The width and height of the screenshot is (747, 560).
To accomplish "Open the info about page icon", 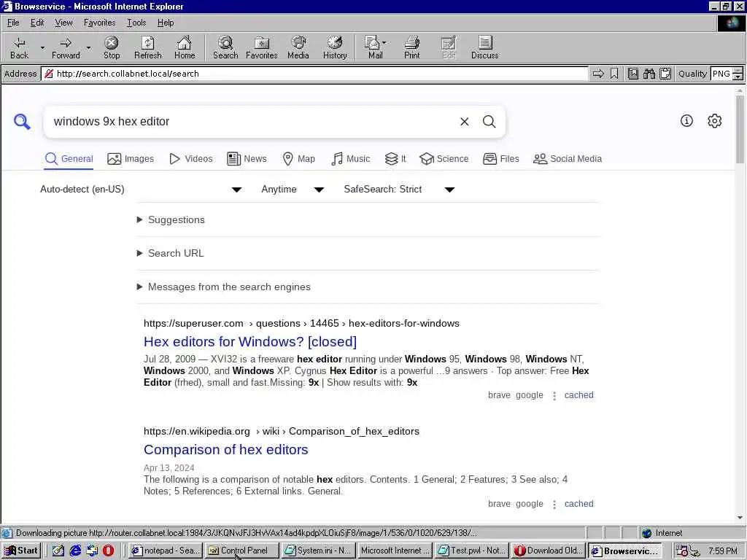I will tap(686, 121).
